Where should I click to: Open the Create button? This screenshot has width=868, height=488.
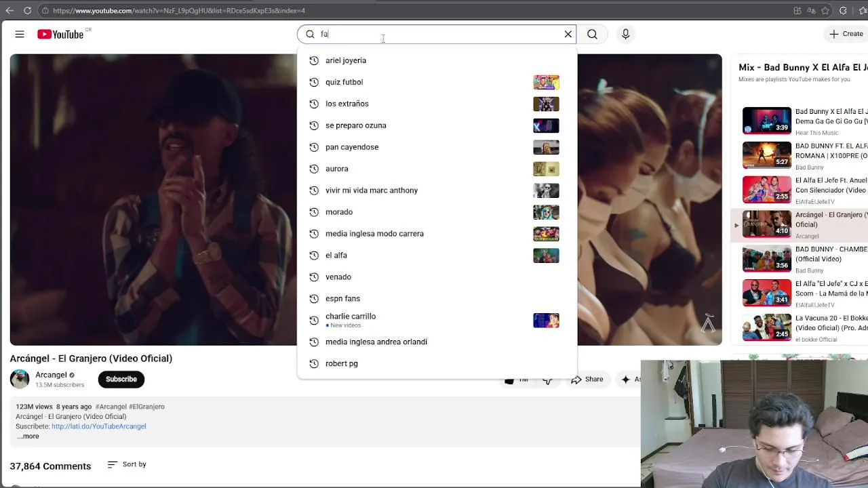pos(846,34)
